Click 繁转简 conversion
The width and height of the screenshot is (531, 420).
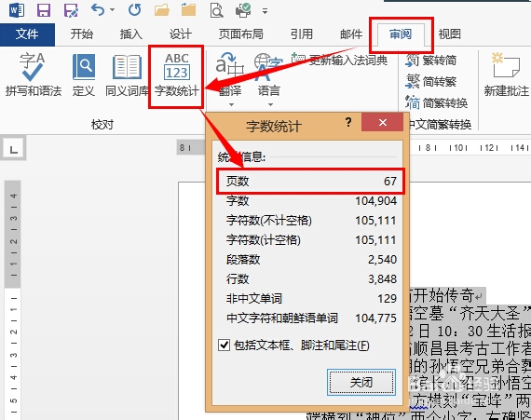pyautogui.click(x=431, y=61)
